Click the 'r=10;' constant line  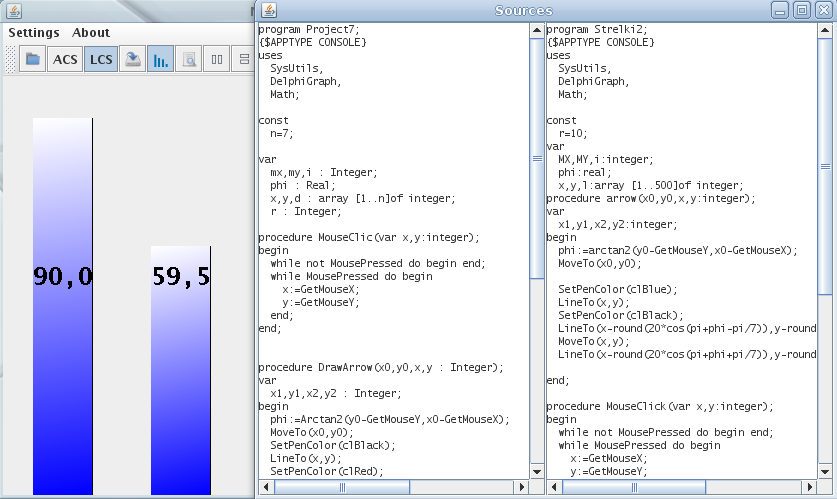[x=573, y=133]
